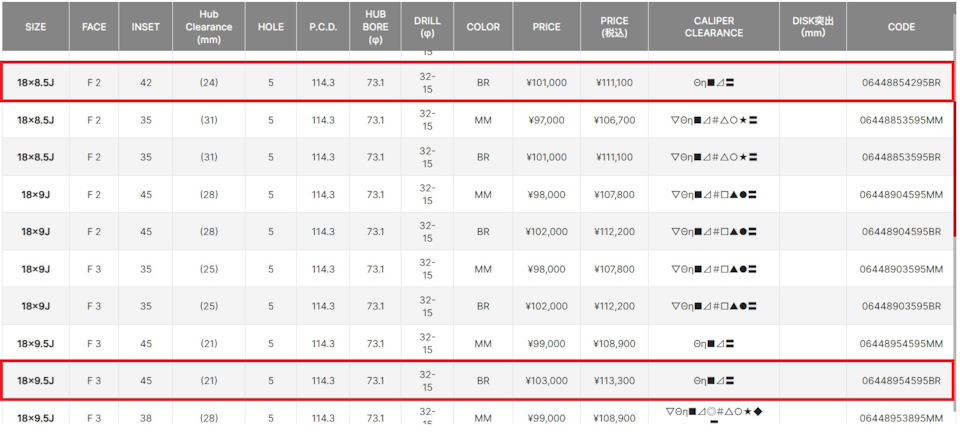Image resolution: width=960 pixels, height=435 pixels.
Task: Click product code 06448953895MM
Action: click(x=901, y=418)
